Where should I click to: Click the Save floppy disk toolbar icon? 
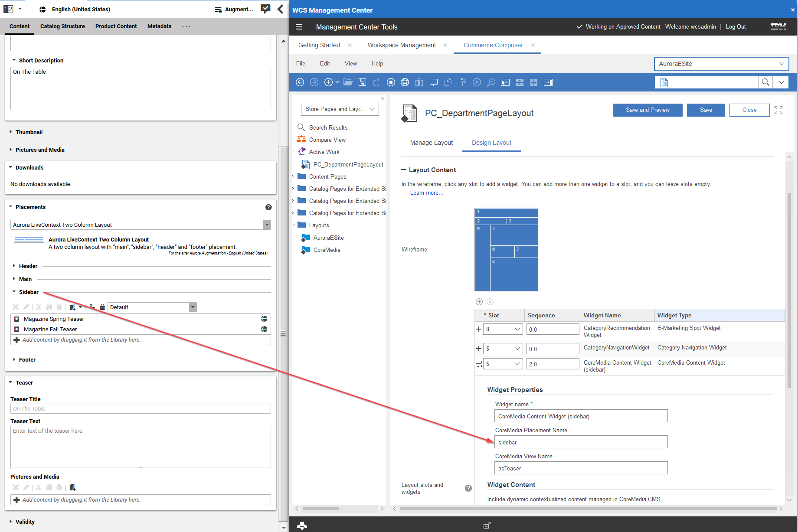point(362,82)
